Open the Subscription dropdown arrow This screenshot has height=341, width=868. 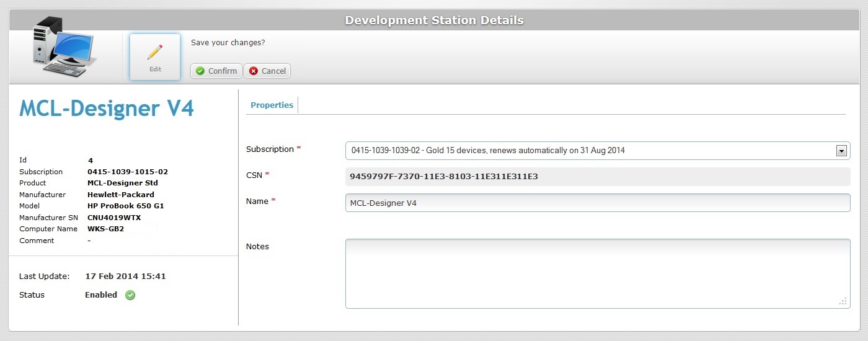click(841, 151)
